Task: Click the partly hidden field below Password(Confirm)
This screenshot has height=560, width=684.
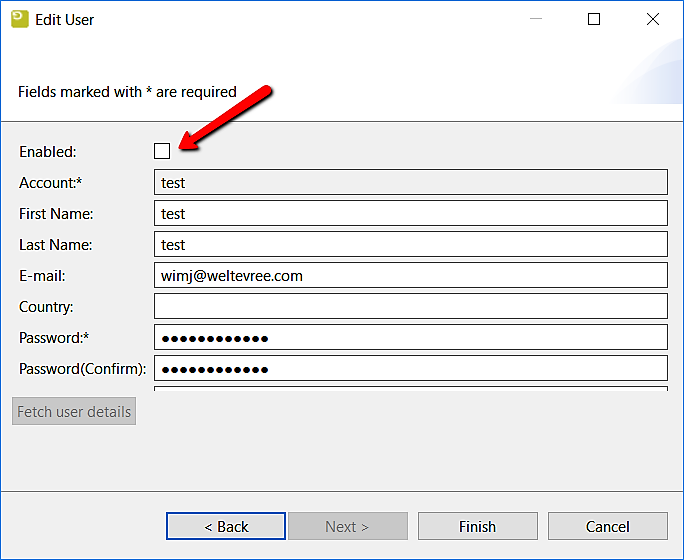Action: click(410, 388)
